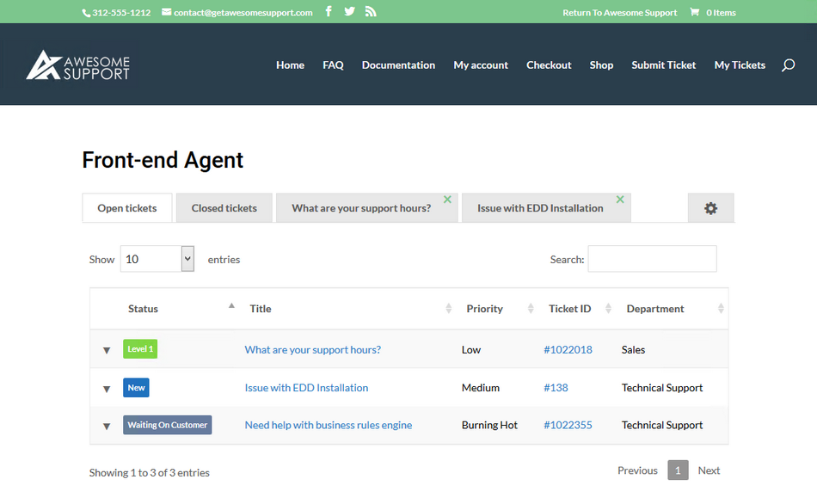
Task: Go to Checkout page
Action: coord(549,65)
